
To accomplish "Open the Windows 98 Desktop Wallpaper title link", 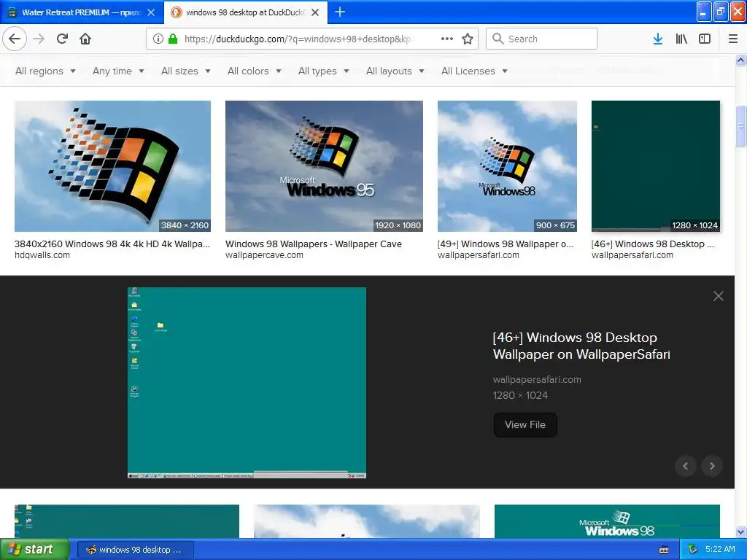I will (581, 346).
